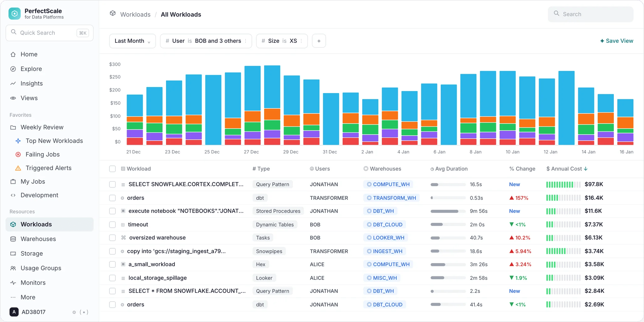Image resolution: width=644 pixels, height=322 pixels.
Task: Click the Size is XS filter chip
Action: pos(282,41)
